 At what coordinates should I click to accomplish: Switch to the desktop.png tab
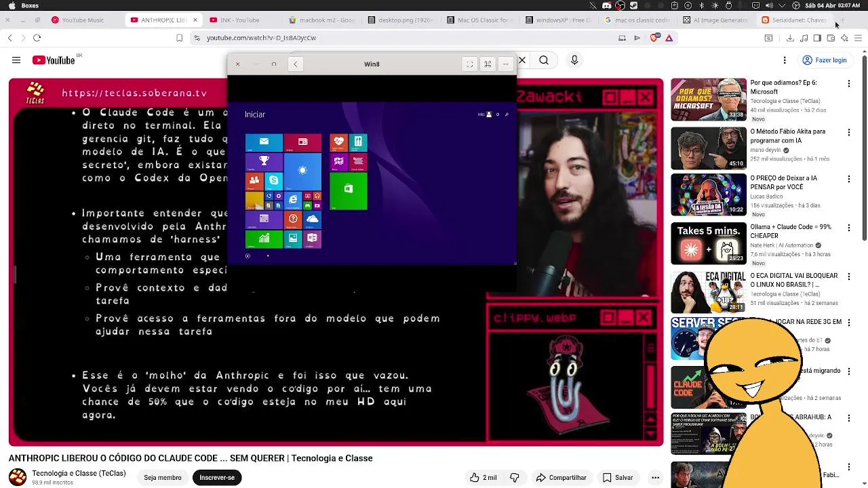coord(400,20)
